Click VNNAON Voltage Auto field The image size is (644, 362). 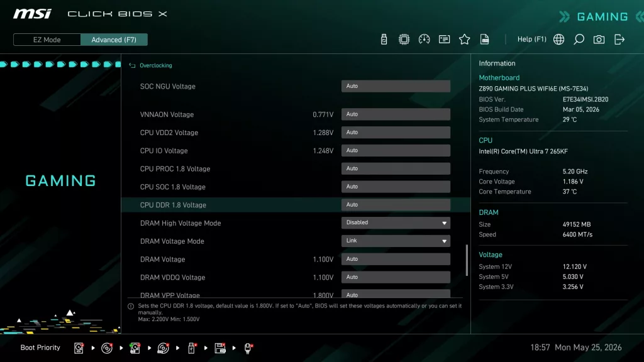pyautogui.click(x=396, y=114)
